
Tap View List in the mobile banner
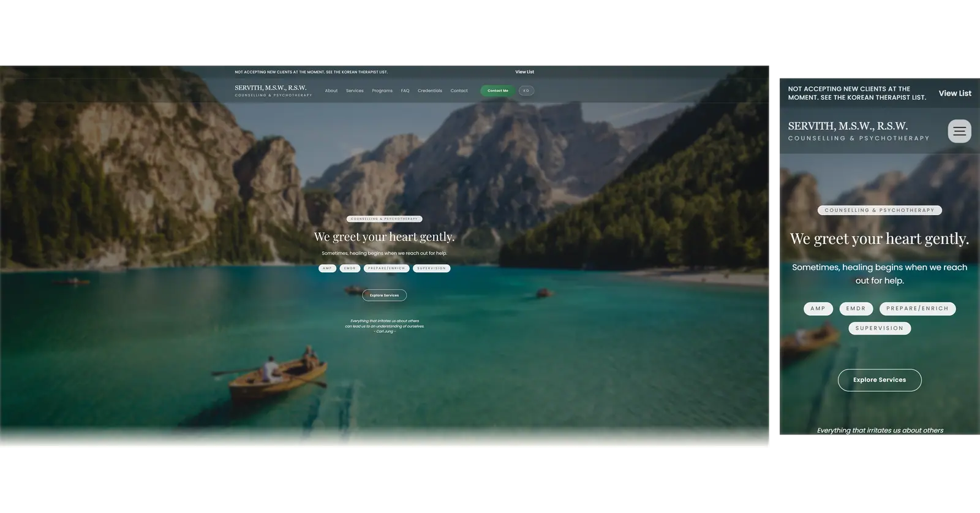(954, 93)
